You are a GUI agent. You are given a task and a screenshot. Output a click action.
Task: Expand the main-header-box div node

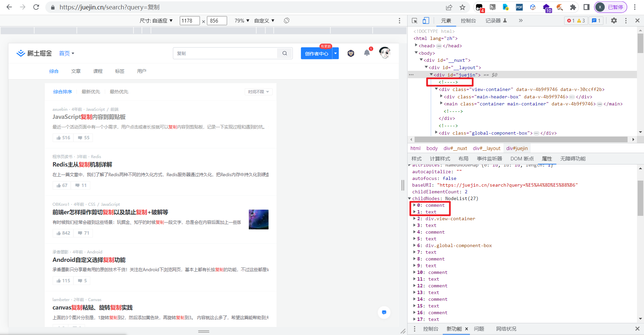coord(441,96)
